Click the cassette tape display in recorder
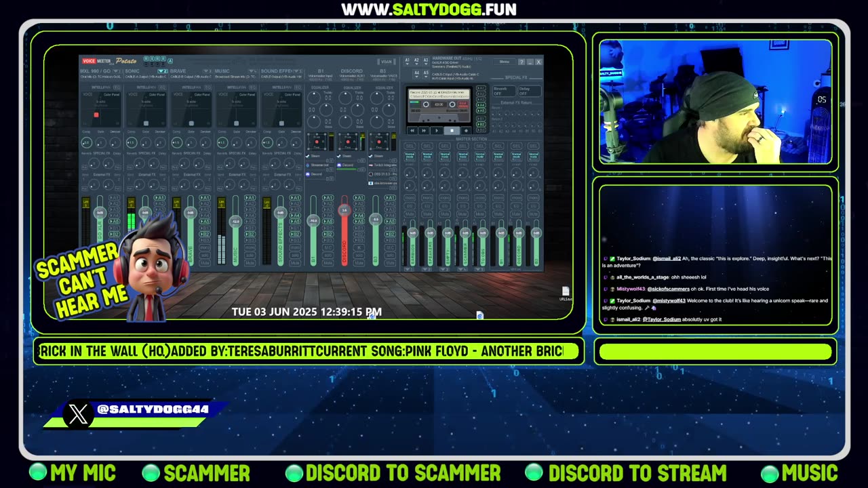This screenshot has height=488, width=868. [x=439, y=105]
